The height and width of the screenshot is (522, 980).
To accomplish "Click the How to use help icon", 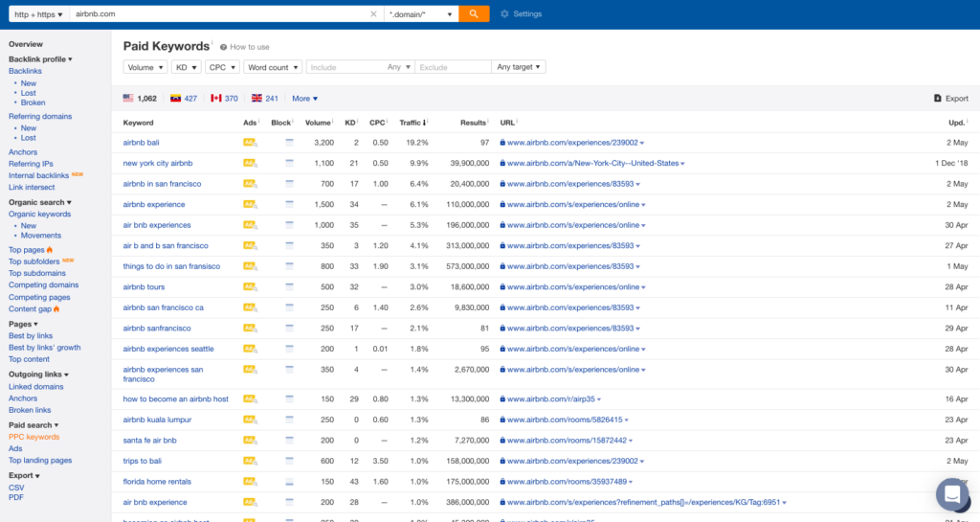I will (223, 47).
